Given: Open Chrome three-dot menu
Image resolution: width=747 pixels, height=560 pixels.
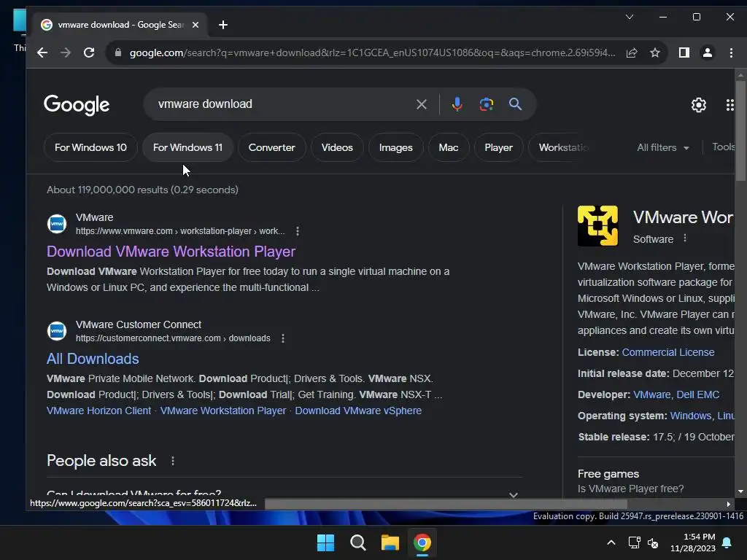Looking at the screenshot, I should coord(731,52).
